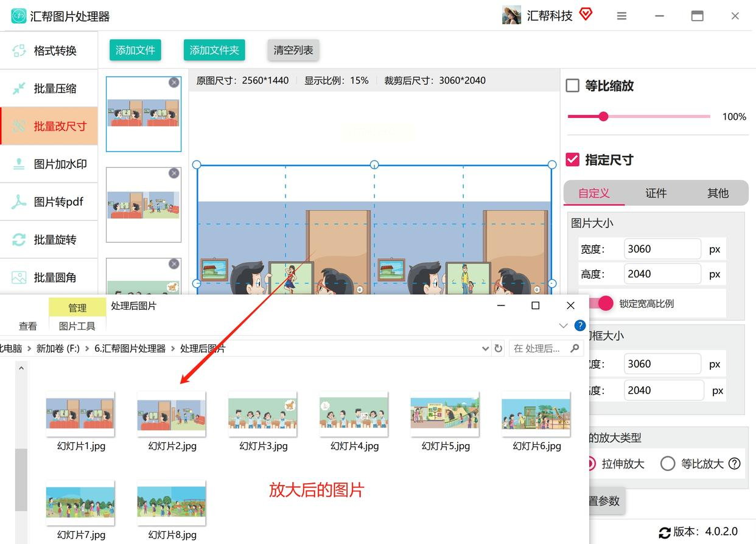Click the 等比缩放 percentage slider handle
This screenshot has height=544, width=756.
click(603, 116)
